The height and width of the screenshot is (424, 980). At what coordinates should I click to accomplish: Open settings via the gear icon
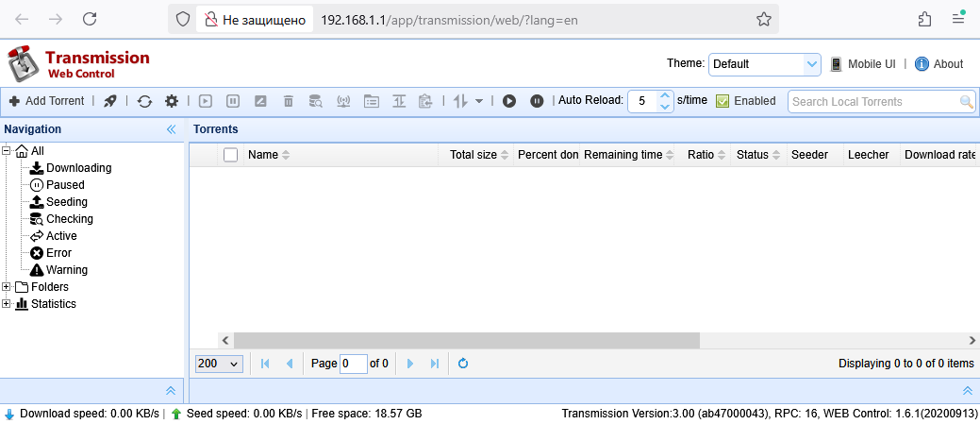coord(171,101)
